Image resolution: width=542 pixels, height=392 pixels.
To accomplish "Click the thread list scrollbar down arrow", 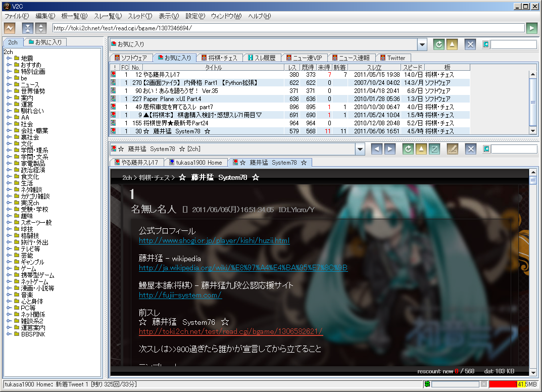I will point(533,131).
